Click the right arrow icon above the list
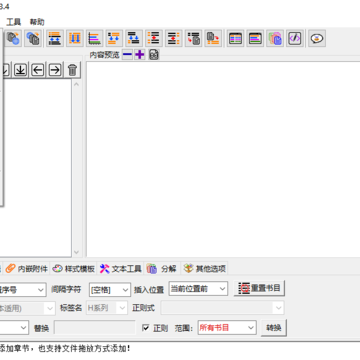 [55, 70]
